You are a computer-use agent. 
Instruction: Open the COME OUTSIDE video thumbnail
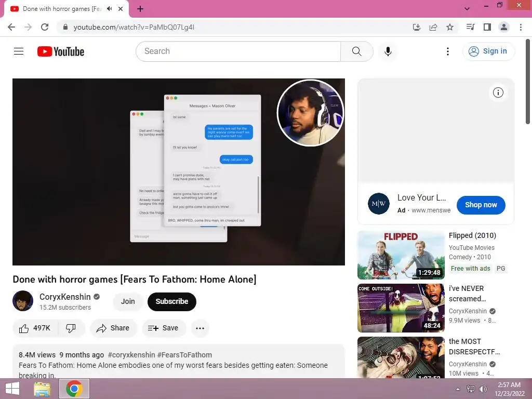401,308
